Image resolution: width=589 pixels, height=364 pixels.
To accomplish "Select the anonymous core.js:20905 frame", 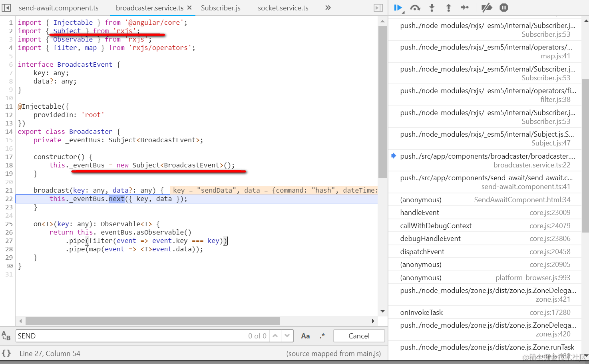I will (x=485, y=265).
